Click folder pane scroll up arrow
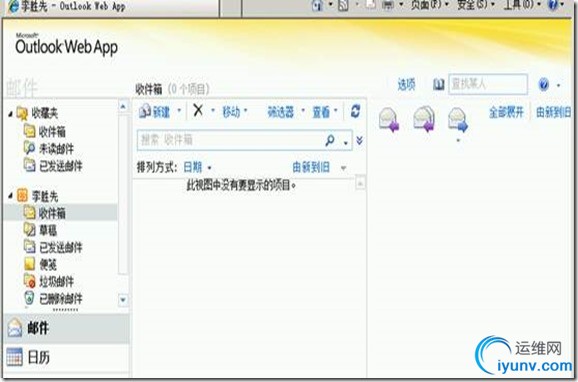578x382 pixels. click(x=123, y=107)
